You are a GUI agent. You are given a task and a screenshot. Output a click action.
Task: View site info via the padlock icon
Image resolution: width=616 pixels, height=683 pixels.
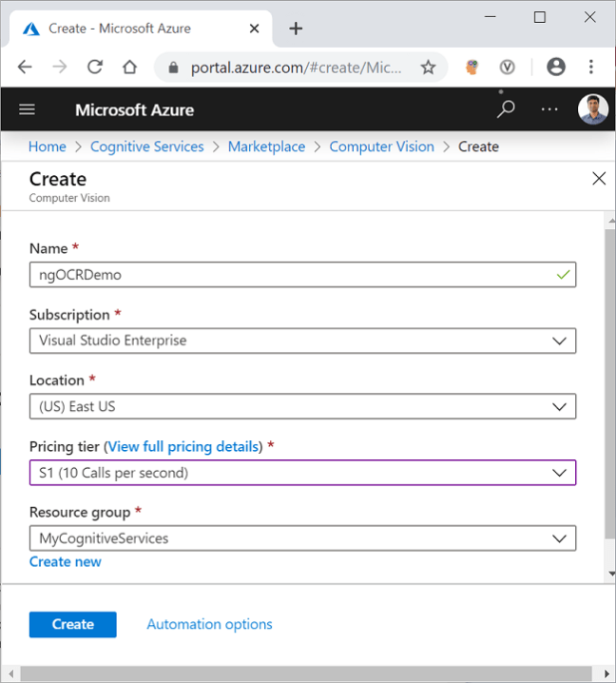coord(173,68)
